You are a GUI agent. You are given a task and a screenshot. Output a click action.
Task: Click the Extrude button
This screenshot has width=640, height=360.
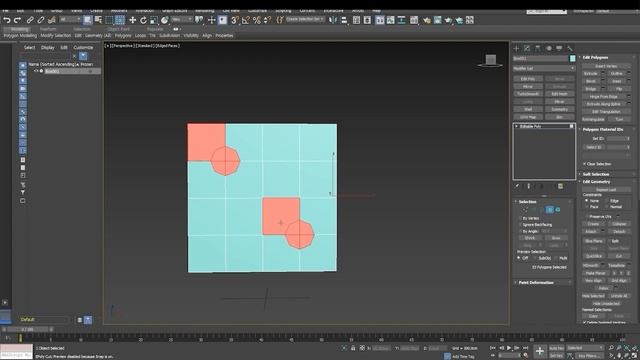(591, 73)
